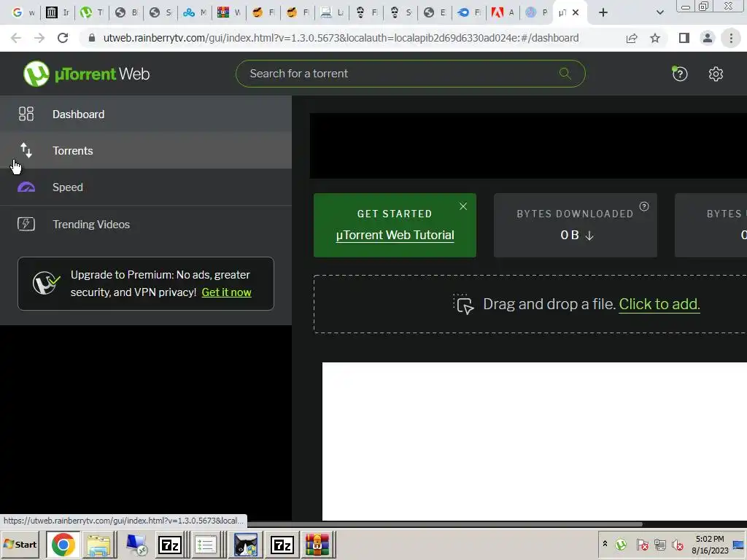Click the µTorrent system tray icon
This screenshot has width=747, height=560.
point(621,544)
